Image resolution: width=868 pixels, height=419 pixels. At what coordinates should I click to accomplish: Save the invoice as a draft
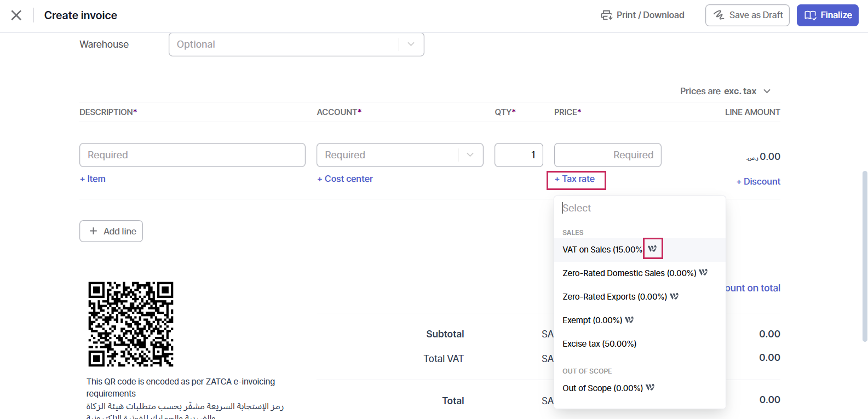(x=748, y=15)
